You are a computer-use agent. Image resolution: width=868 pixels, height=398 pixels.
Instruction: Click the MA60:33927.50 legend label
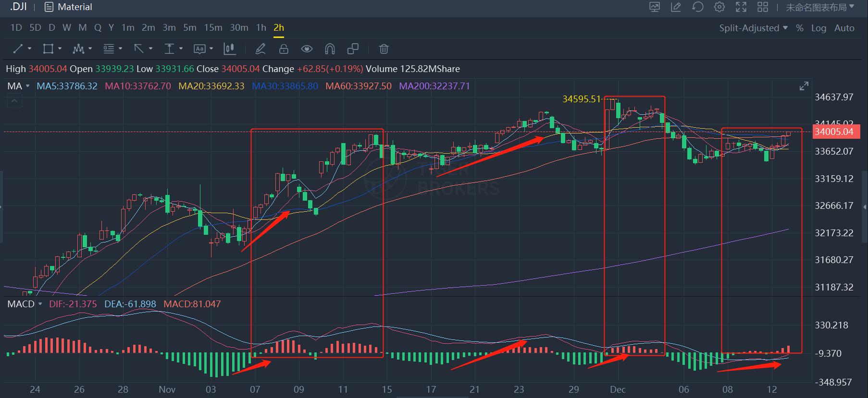point(359,86)
